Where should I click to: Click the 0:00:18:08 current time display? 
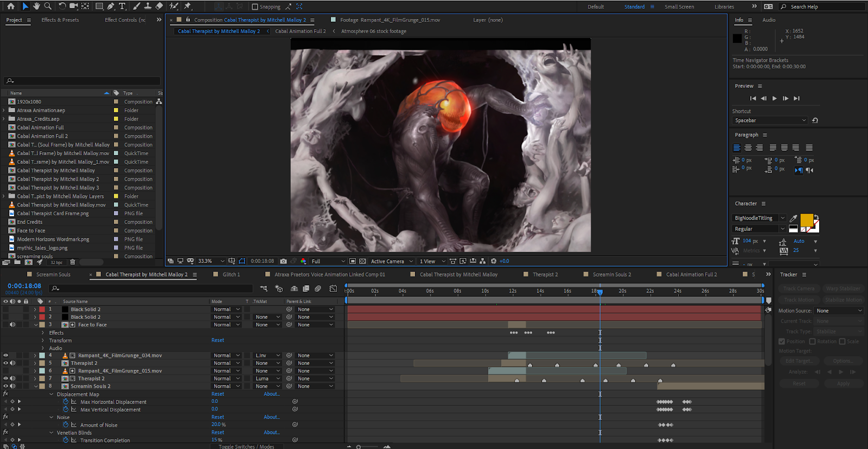[24, 286]
